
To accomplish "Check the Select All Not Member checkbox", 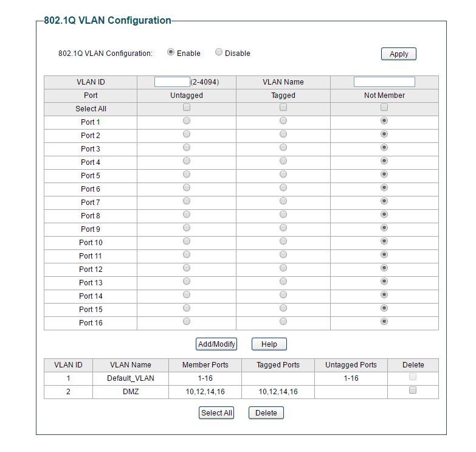I will click(384, 107).
